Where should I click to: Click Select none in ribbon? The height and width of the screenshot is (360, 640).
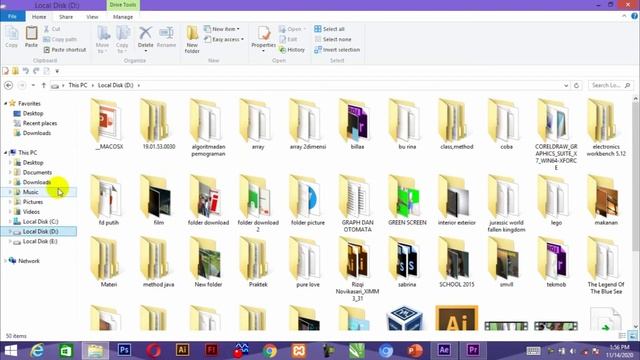[x=333, y=39]
